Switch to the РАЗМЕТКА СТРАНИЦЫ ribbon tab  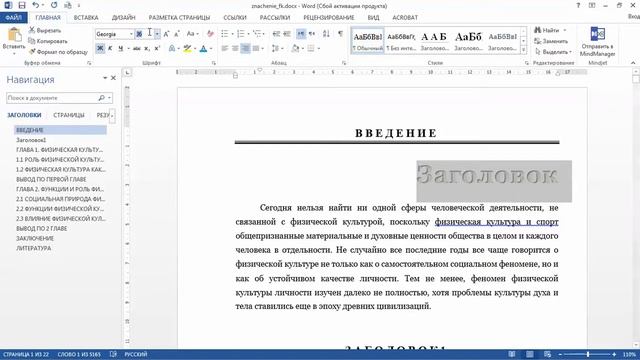pos(179,18)
